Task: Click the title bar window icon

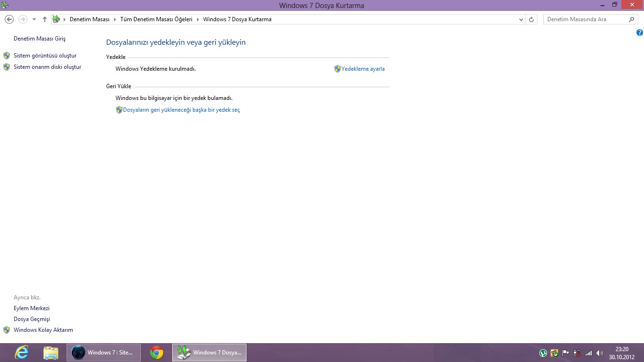Action: [x=5, y=5]
